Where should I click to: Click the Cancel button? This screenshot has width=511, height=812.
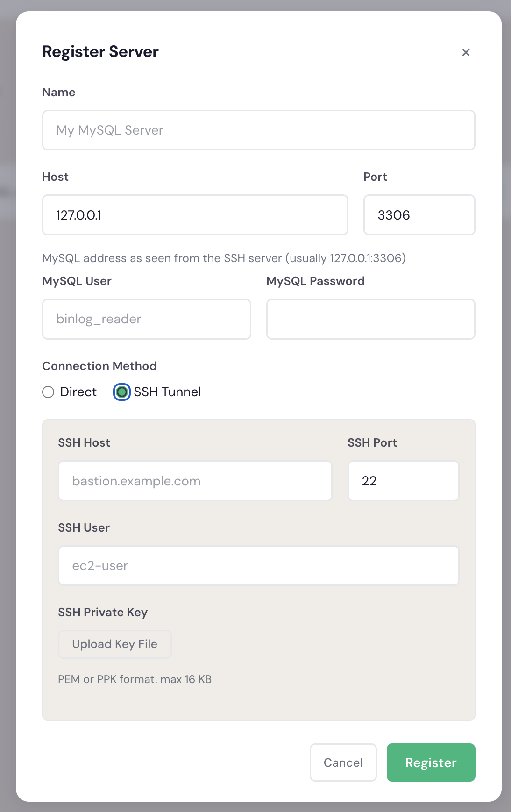click(x=343, y=762)
